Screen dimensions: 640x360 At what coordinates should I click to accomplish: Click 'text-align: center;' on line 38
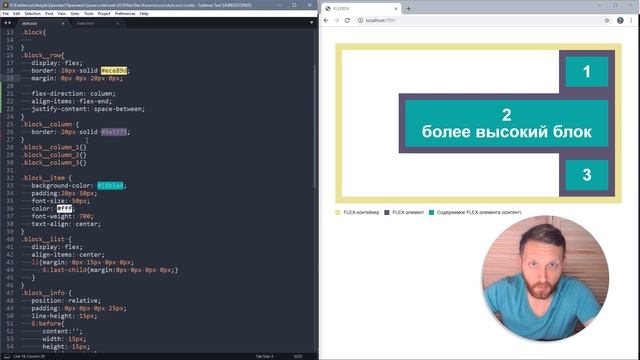tap(66, 224)
